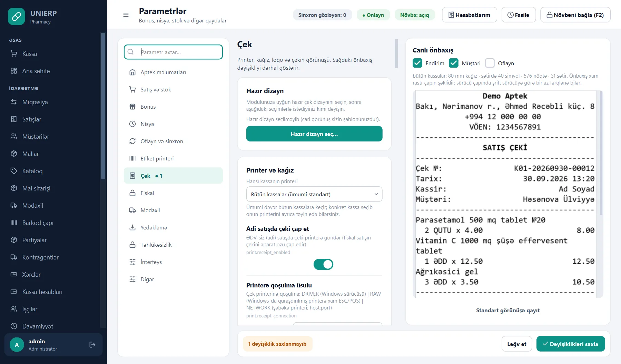Click the Fiskal lock icon

pyautogui.click(x=132, y=193)
